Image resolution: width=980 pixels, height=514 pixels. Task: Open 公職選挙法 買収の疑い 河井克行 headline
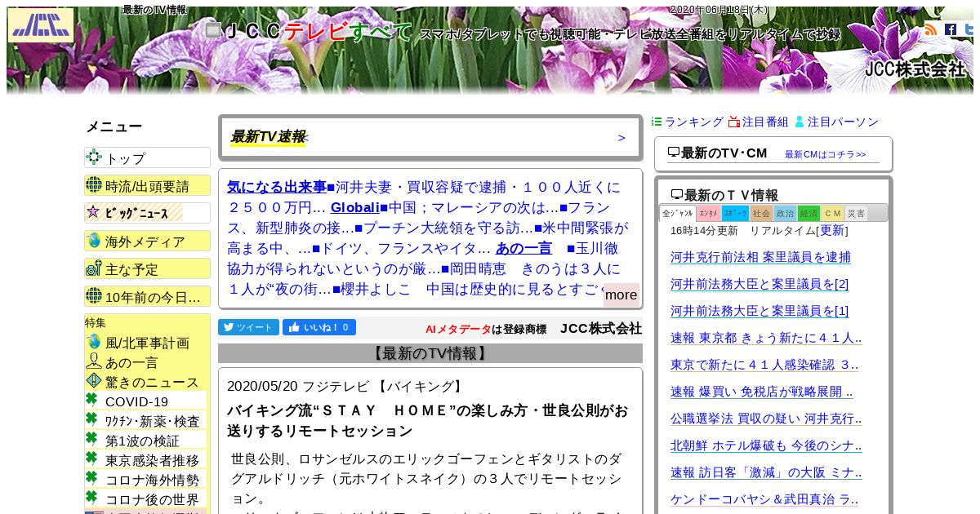(x=766, y=419)
